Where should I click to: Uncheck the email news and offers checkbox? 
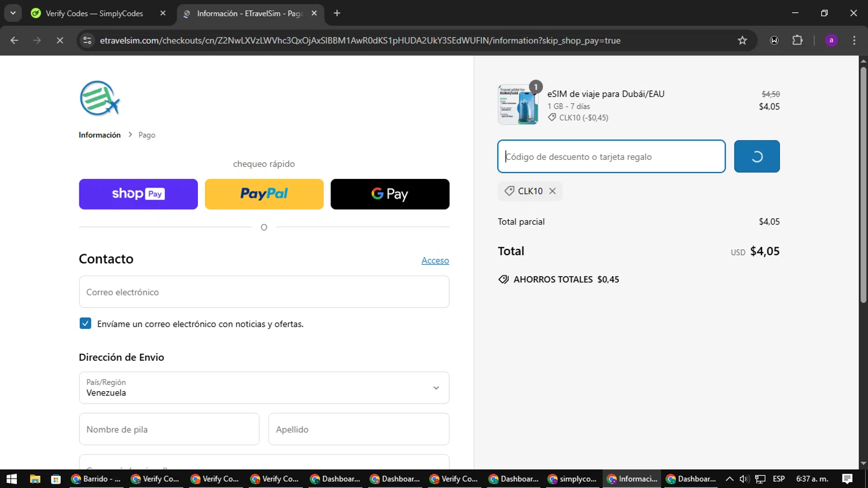pos(85,324)
